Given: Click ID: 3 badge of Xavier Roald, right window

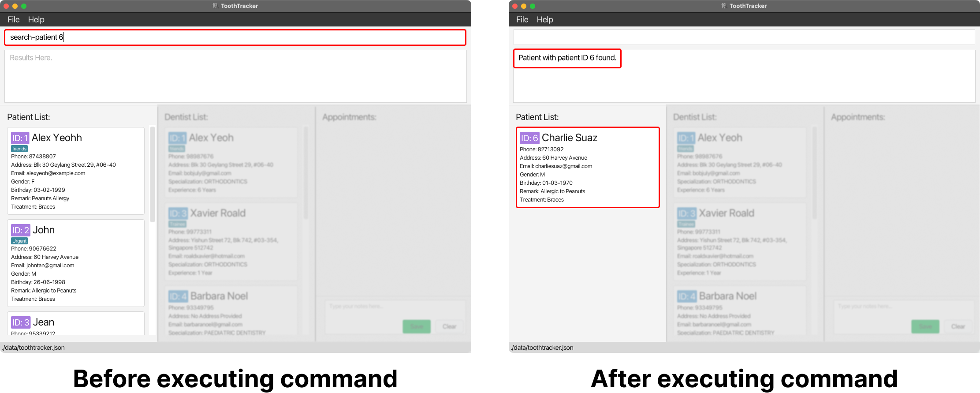Looking at the screenshot, I should click(687, 213).
